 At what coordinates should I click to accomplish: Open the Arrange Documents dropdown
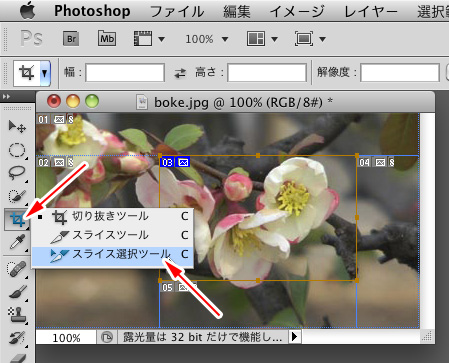pos(262,39)
